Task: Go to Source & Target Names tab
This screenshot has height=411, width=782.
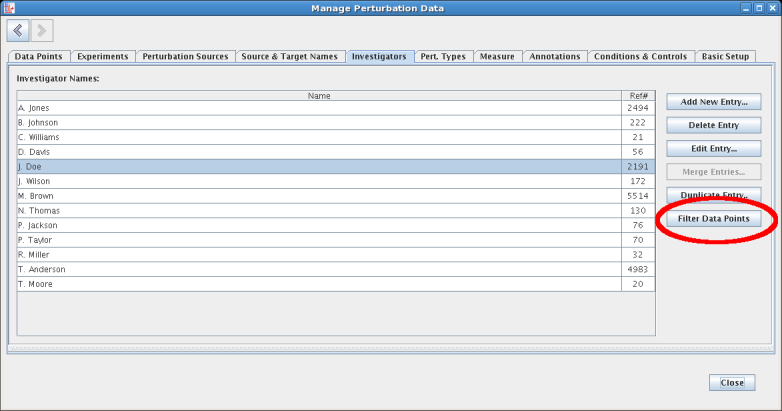Action: pos(289,57)
